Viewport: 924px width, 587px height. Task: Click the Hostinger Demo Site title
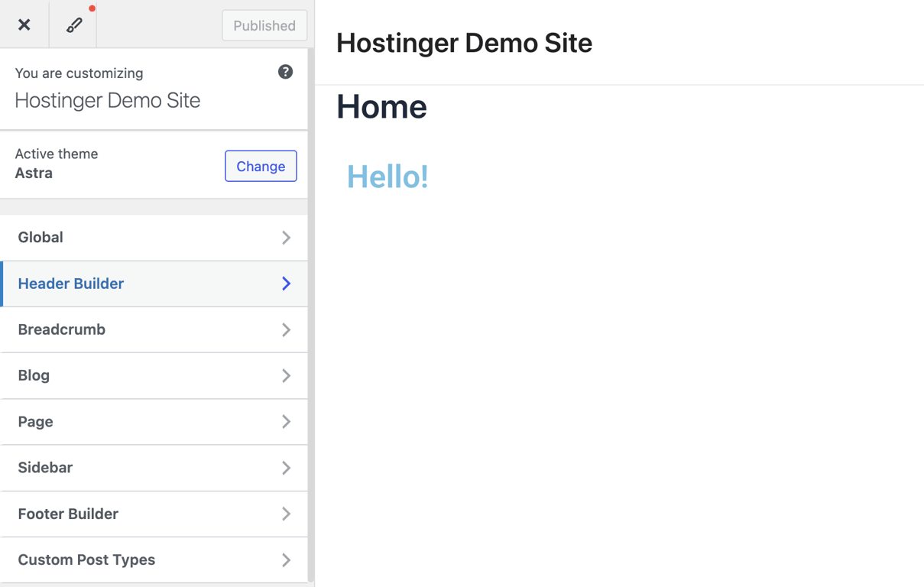(x=464, y=43)
